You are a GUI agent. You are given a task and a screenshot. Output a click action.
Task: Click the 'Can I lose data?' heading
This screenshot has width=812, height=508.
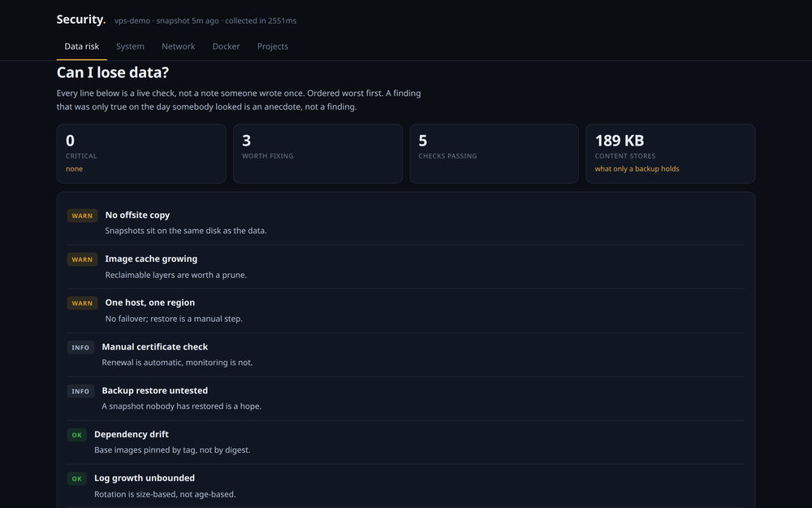pyautogui.click(x=113, y=72)
